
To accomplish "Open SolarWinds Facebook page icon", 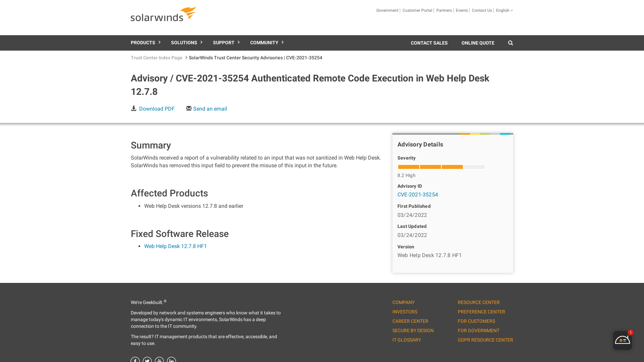I will pyautogui.click(x=135, y=360).
